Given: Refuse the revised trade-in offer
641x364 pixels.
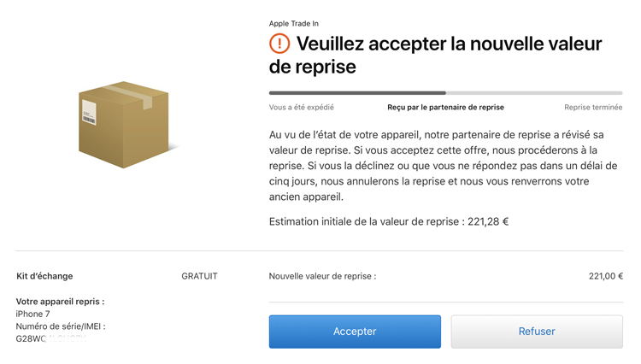Looking at the screenshot, I should tap(537, 332).
